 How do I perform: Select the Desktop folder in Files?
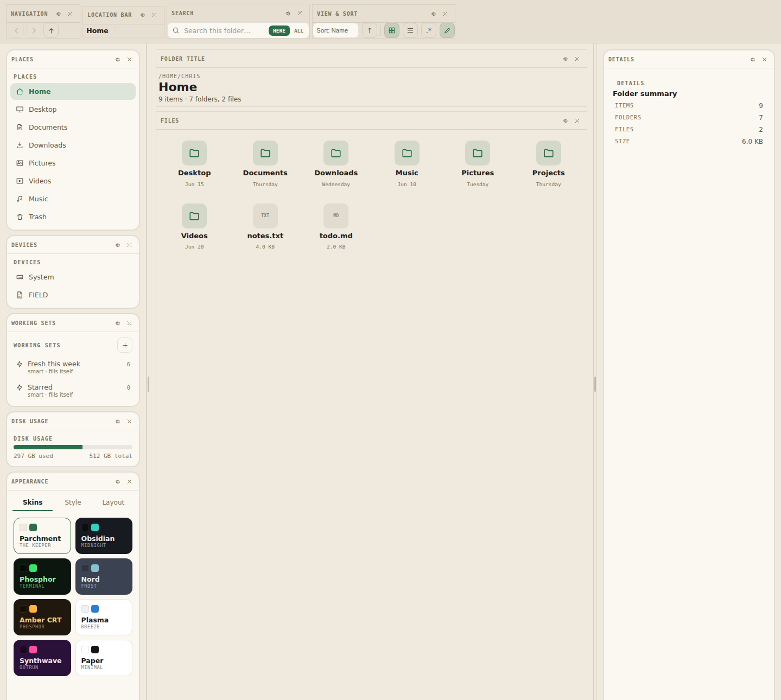194,164
